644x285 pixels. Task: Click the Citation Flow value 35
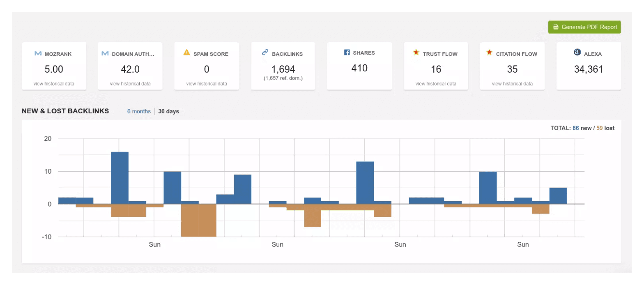pyautogui.click(x=512, y=69)
